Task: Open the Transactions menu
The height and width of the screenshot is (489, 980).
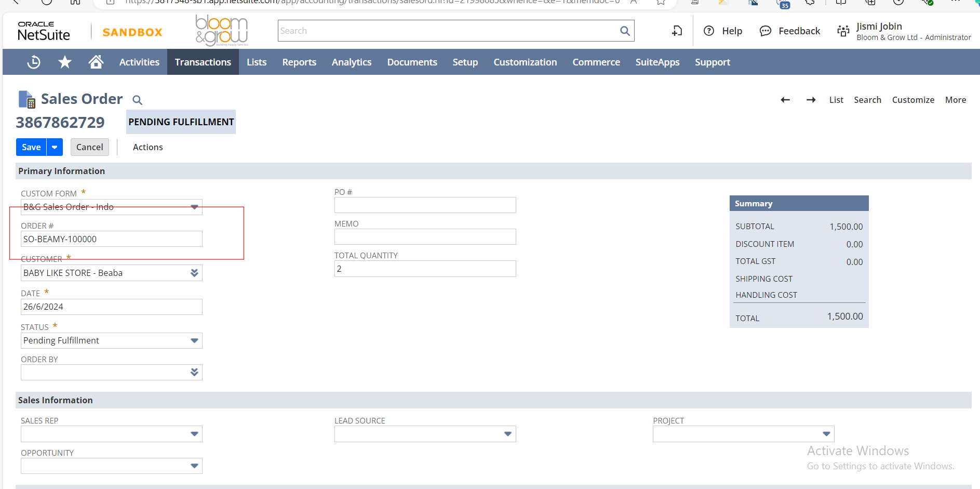Action: 203,62
